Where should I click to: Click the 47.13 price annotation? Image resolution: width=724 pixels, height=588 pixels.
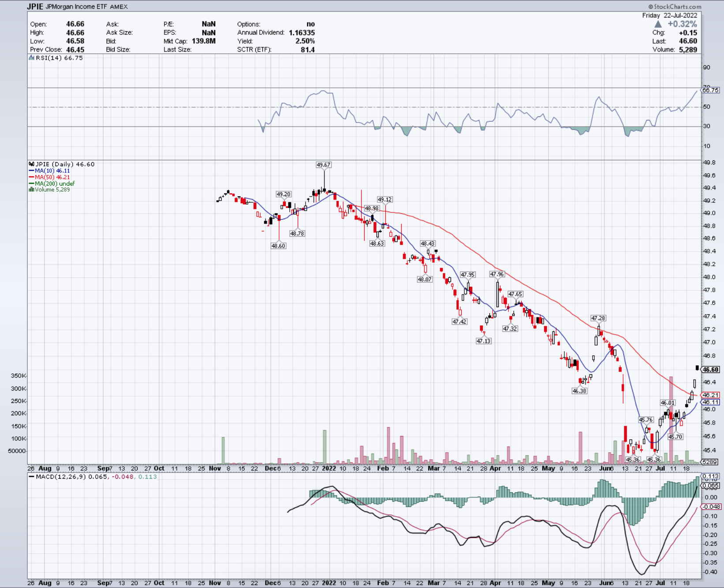point(484,341)
